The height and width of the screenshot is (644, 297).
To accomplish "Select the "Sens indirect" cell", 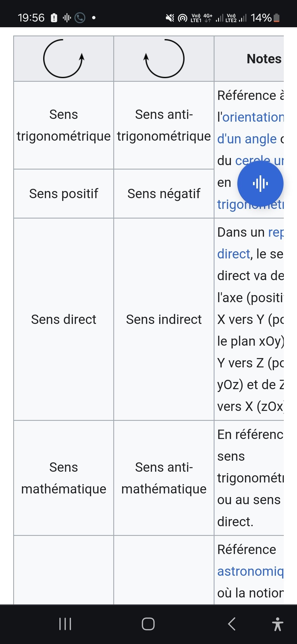I will (x=164, y=319).
